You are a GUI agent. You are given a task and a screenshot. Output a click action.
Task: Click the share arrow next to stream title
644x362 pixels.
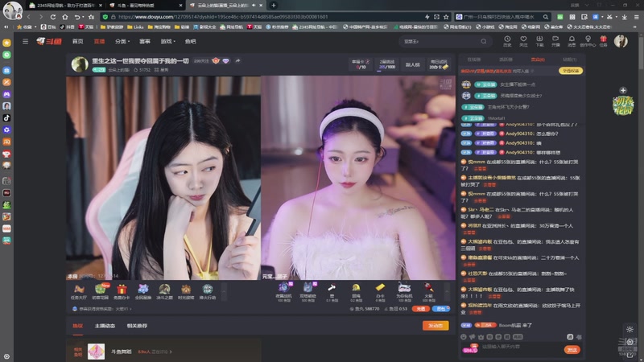pos(237,61)
